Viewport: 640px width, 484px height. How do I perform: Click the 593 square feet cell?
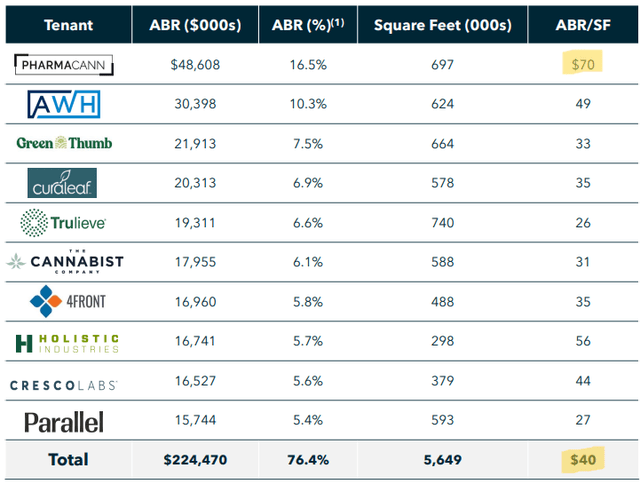[x=442, y=420]
